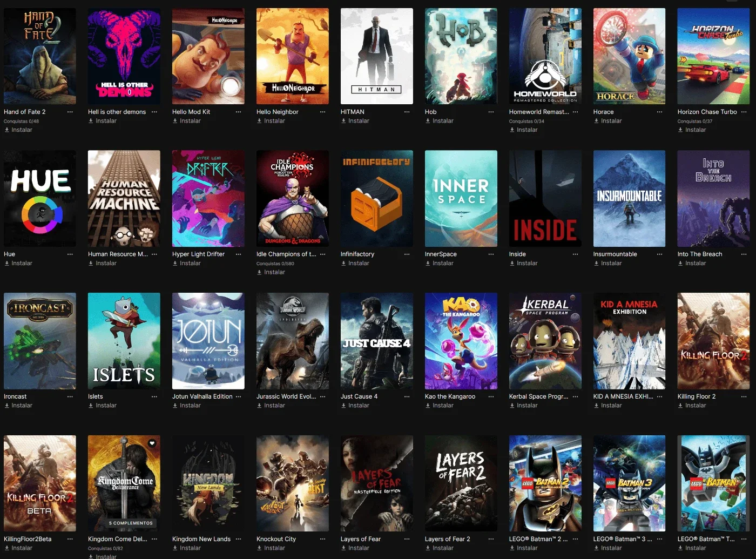
Task: Open the Ironcast title link
Action: (15, 396)
